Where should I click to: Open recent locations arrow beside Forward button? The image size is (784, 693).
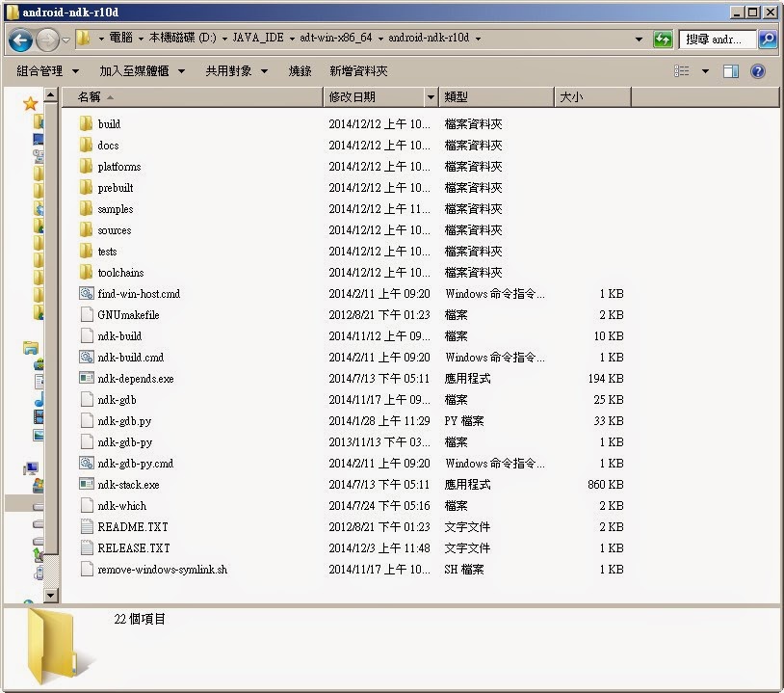(x=65, y=40)
